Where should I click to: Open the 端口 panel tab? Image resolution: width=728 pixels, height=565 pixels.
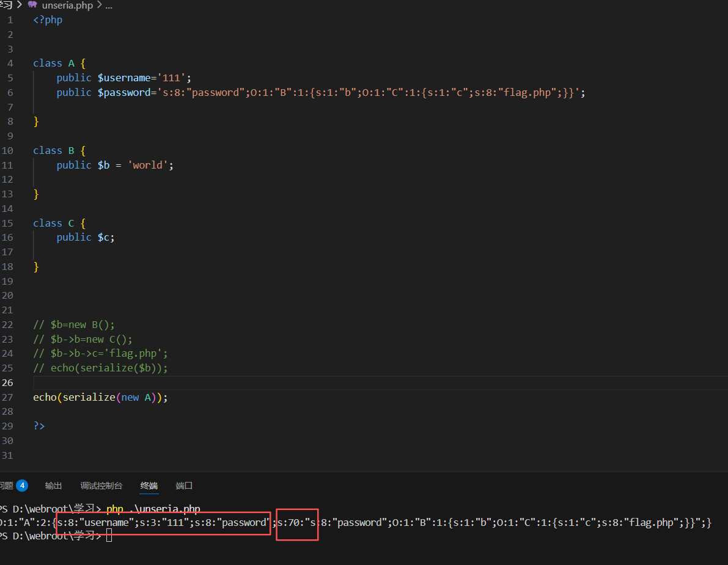185,486
